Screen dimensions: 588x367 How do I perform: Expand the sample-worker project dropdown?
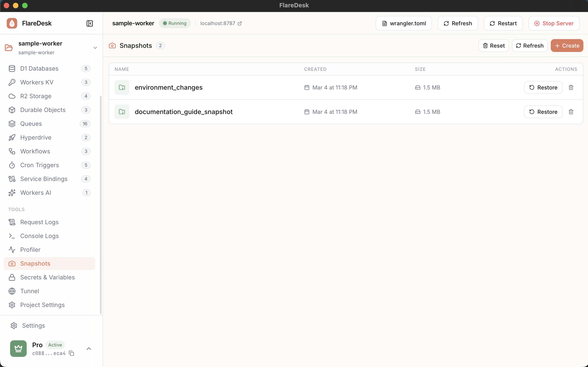[x=95, y=48]
